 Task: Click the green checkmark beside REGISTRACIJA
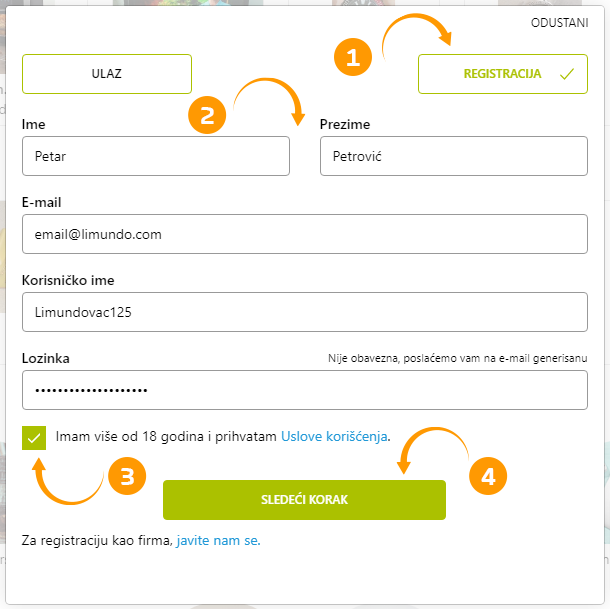[567, 74]
